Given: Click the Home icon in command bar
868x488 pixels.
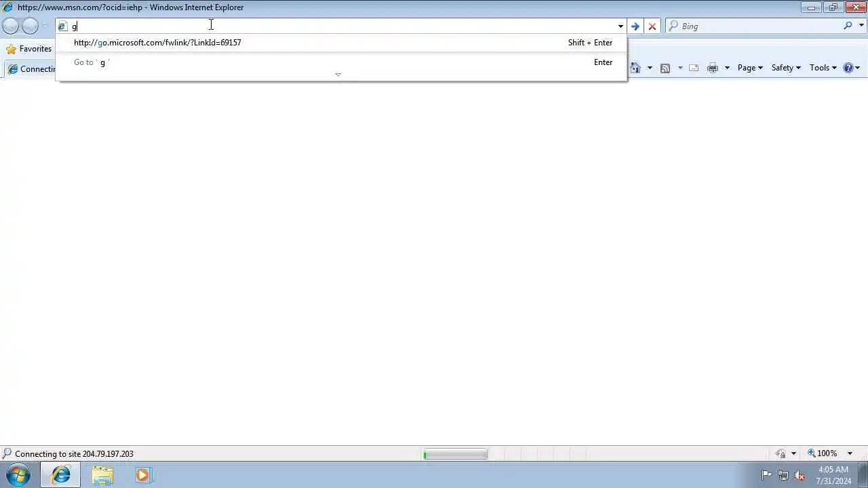Looking at the screenshot, I should (635, 68).
